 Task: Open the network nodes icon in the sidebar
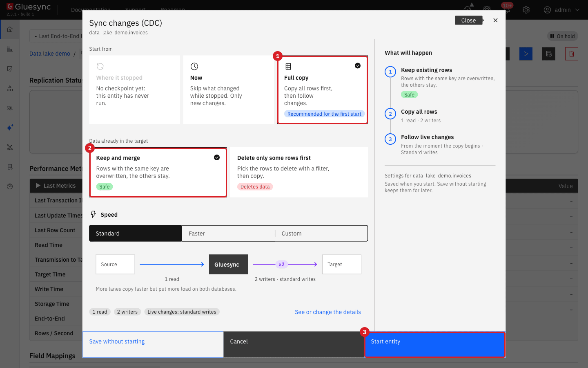[10, 147]
